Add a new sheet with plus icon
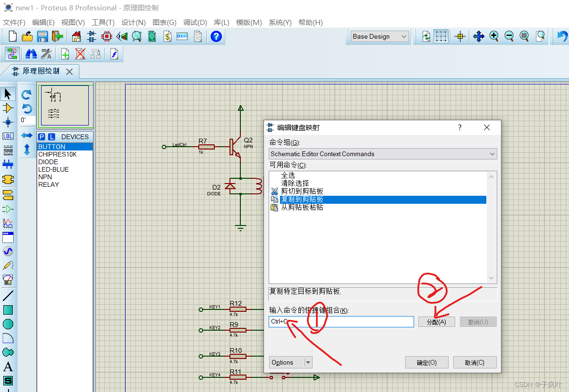Image resolution: width=569 pixels, height=392 pixels. (65, 54)
